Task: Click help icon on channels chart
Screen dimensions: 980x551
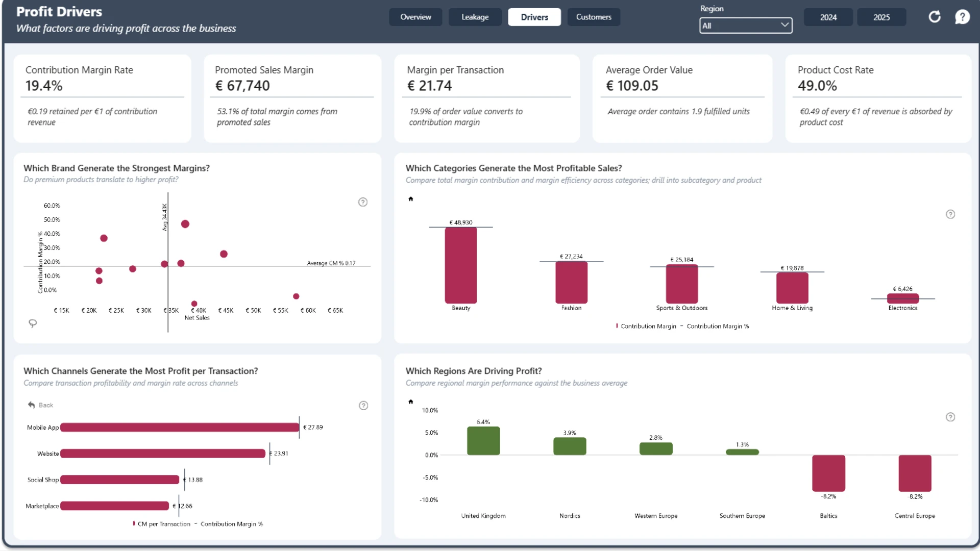Action: click(363, 406)
